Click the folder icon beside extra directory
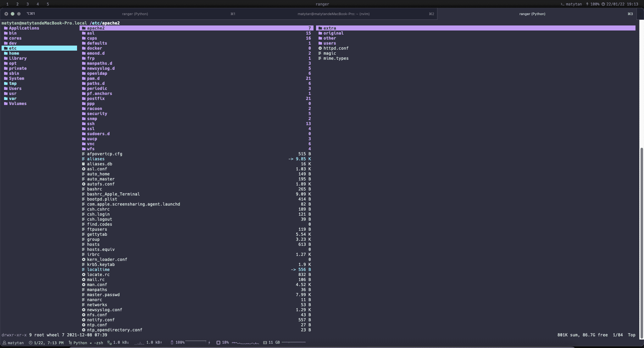644x348 pixels. coord(320,28)
